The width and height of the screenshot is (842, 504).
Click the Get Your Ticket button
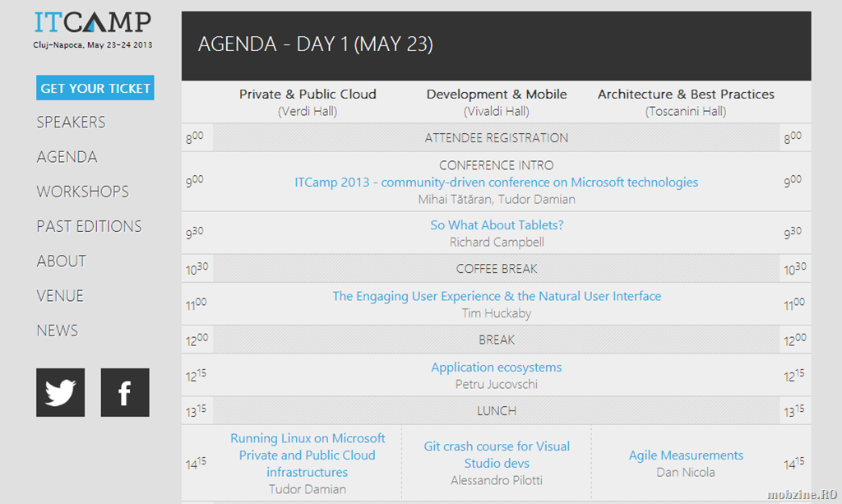point(95,88)
